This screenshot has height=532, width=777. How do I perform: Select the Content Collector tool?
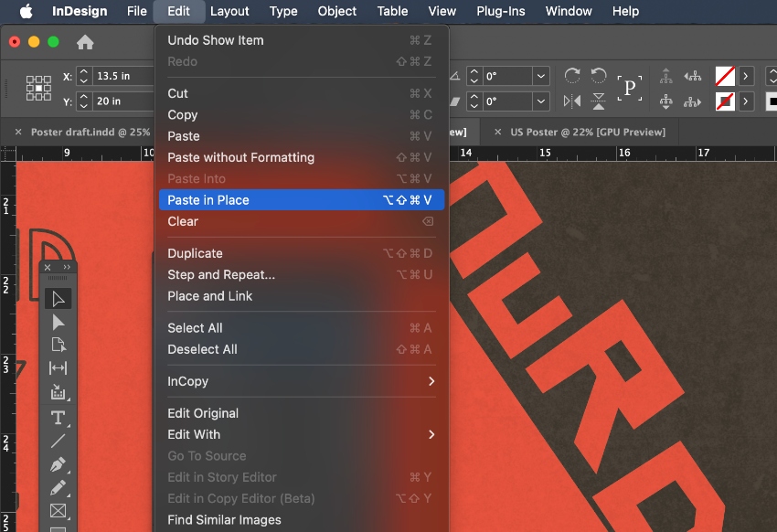58,392
